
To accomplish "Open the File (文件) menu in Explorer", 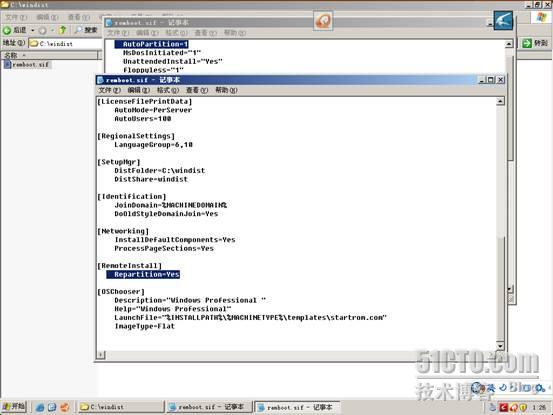I will pos(16,17).
